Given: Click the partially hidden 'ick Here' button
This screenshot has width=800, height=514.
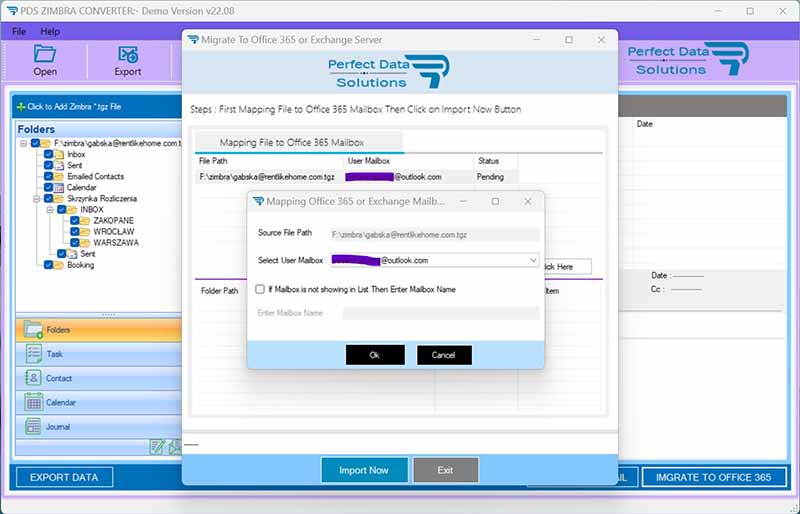Looking at the screenshot, I should (567, 266).
